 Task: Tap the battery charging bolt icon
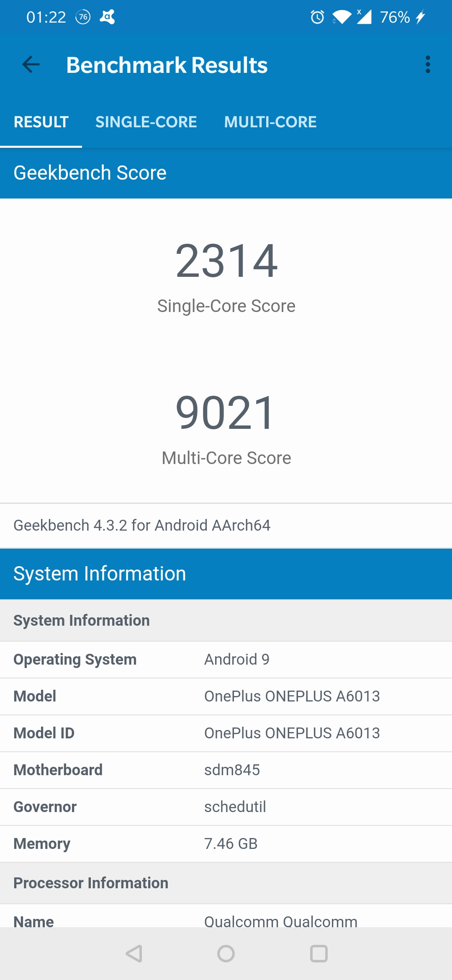[420, 17]
